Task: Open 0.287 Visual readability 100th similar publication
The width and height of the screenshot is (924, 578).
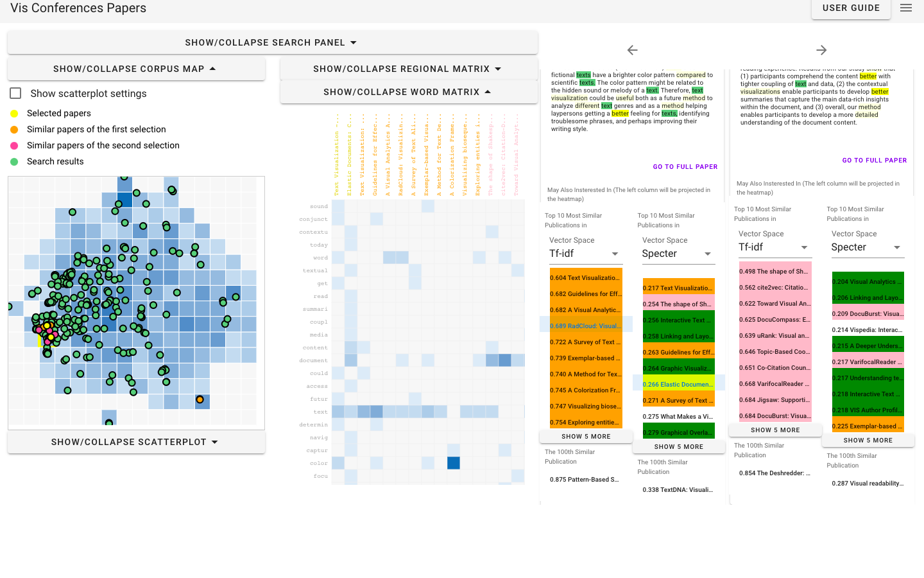Action: tap(868, 484)
